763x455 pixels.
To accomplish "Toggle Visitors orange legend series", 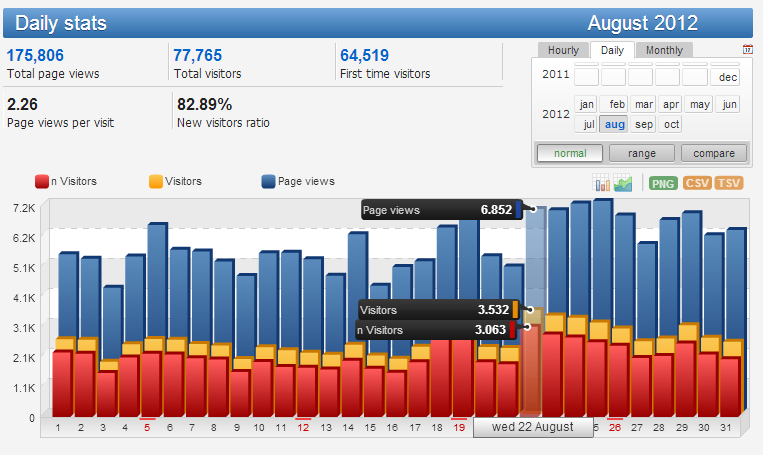I will (175, 182).
